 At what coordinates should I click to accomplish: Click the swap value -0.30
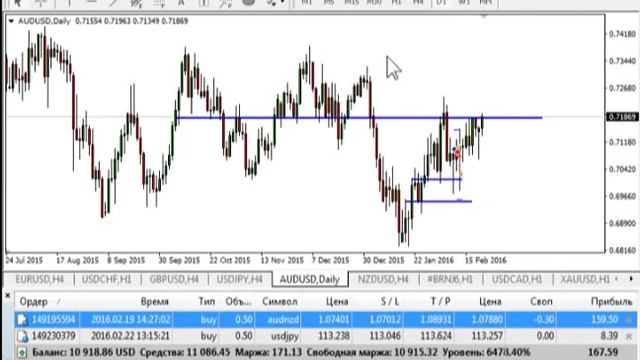point(543,320)
